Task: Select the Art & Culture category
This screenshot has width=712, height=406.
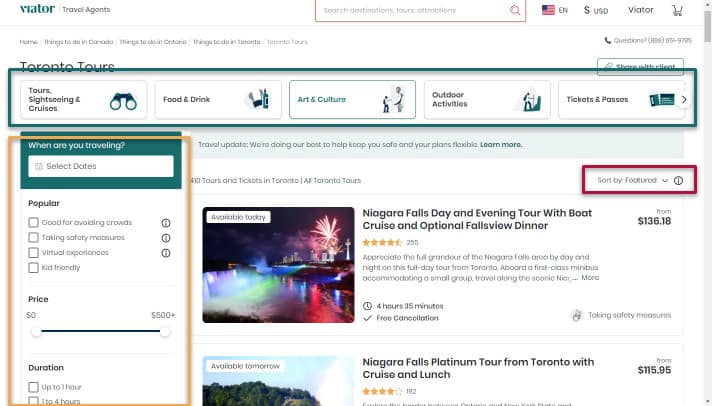Action: 352,99
